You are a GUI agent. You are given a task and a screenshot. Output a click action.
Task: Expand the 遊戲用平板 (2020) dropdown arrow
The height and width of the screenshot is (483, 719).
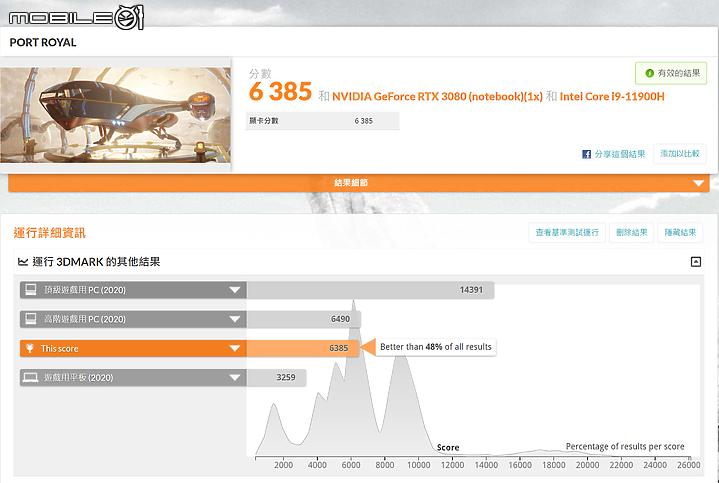(x=235, y=378)
